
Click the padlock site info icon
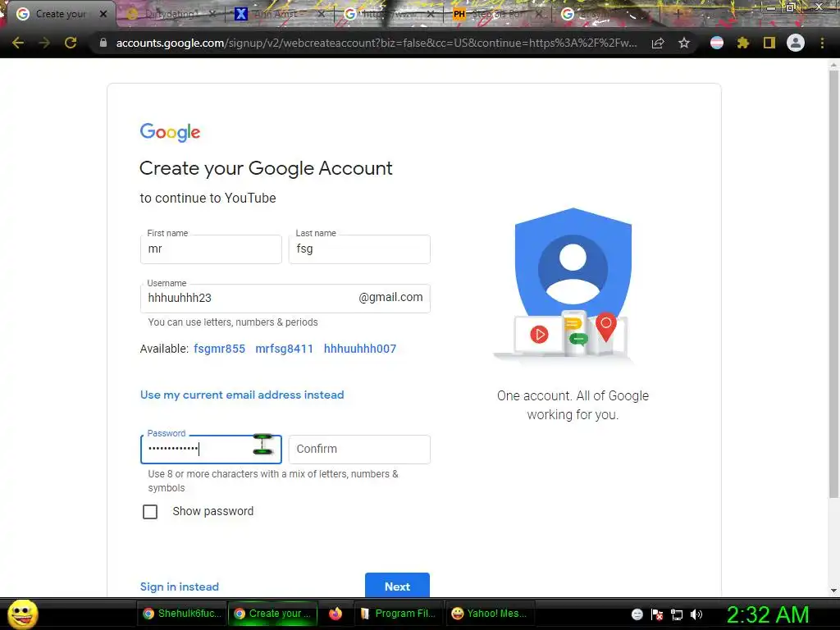pos(103,43)
